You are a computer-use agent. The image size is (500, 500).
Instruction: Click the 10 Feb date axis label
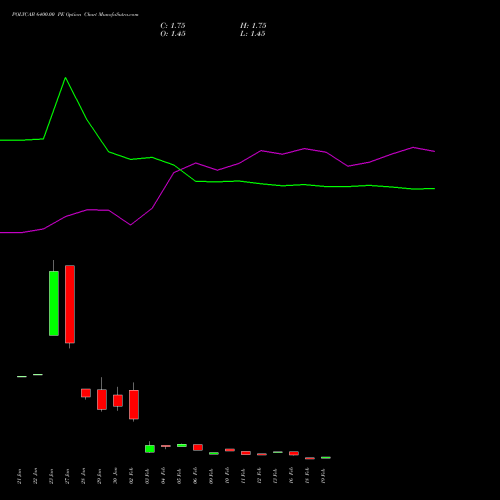coord(227,476)
